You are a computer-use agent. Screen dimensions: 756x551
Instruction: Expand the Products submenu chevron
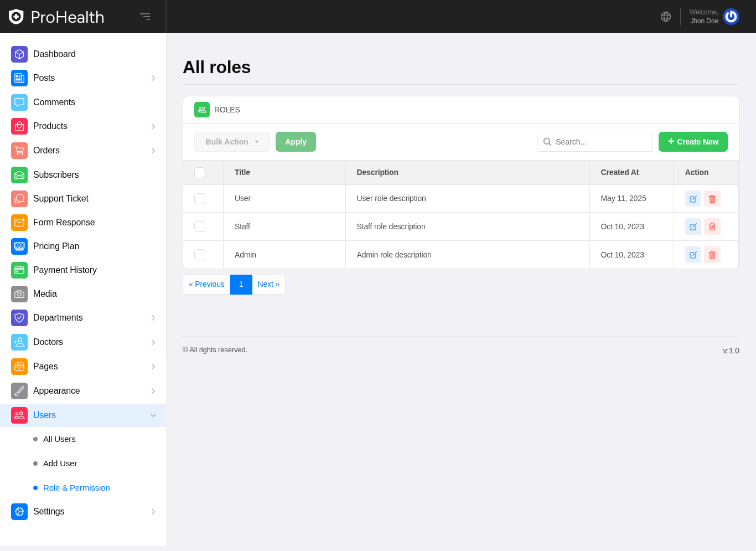point(153,126)
